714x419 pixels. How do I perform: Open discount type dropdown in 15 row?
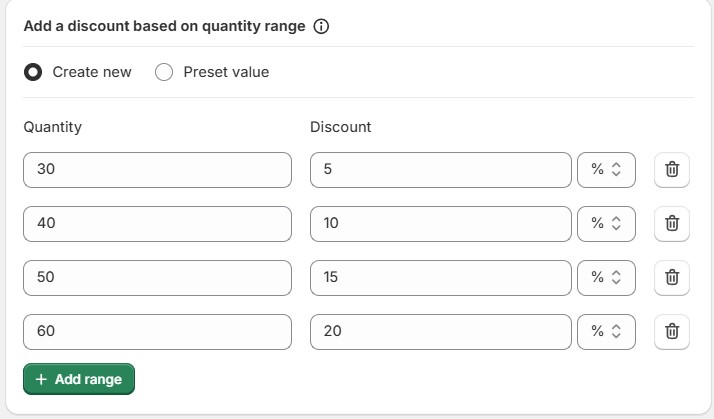pyautogui.click(x=606, y=277)
